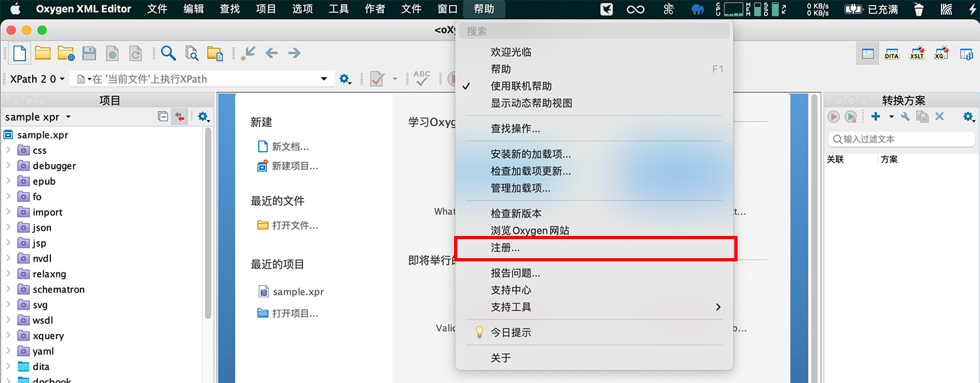The image size is (980, 383).
Task: Expand the xquery folder
Action: tap(8, 335)
